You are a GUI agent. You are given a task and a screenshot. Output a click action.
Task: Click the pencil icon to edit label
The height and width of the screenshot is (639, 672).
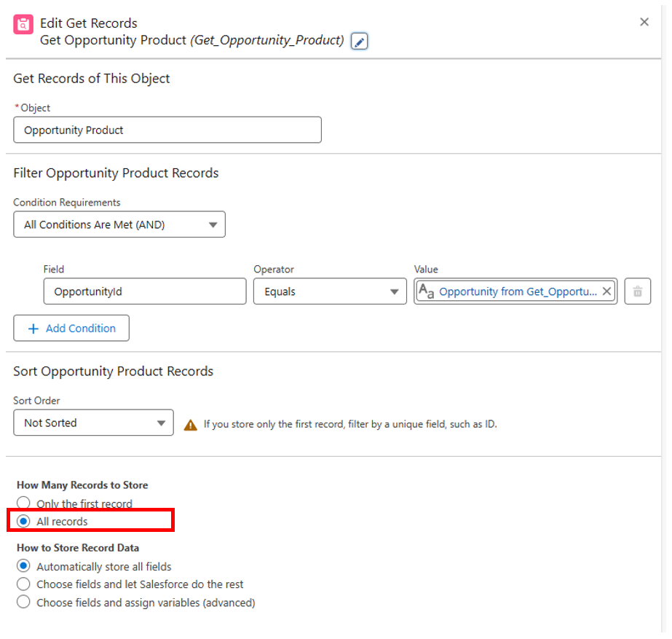pos(359,42)
